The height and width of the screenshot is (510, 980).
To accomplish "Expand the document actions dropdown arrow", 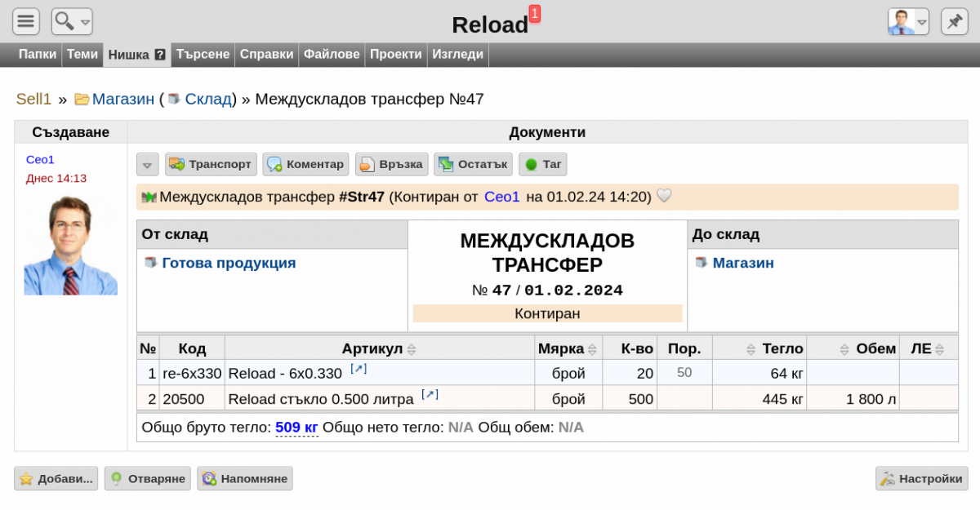I will (147, 164).
